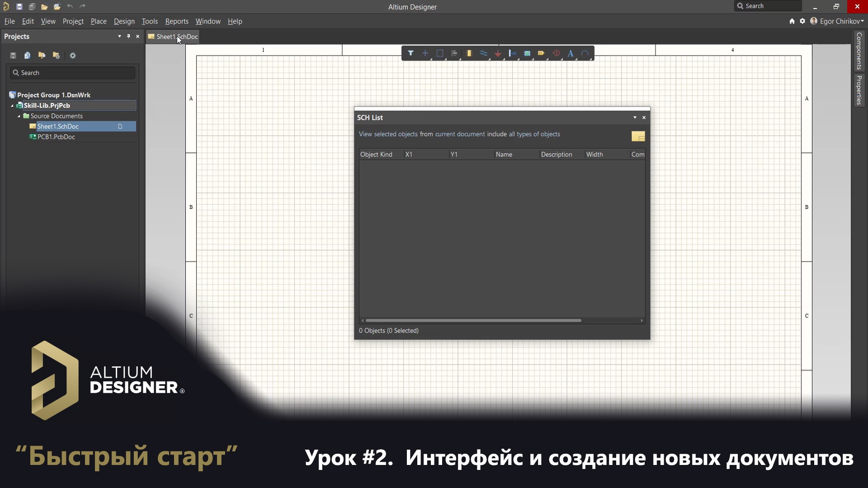Click the Save icon in Projects panel
The width and height of the screenshot is (868, 488).
(13, 55)
